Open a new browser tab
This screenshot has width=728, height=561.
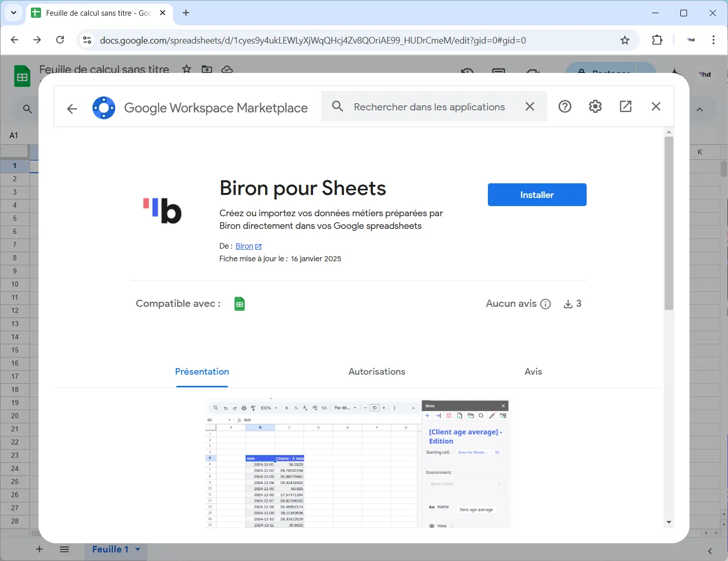(x=186, y=13)
